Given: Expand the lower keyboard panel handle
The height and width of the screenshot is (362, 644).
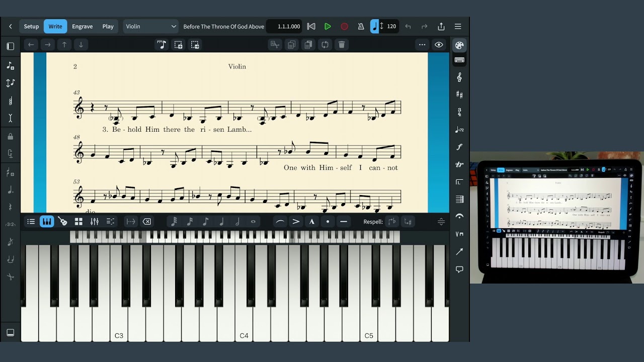Looking at the screenshot, I should point(441,222).
